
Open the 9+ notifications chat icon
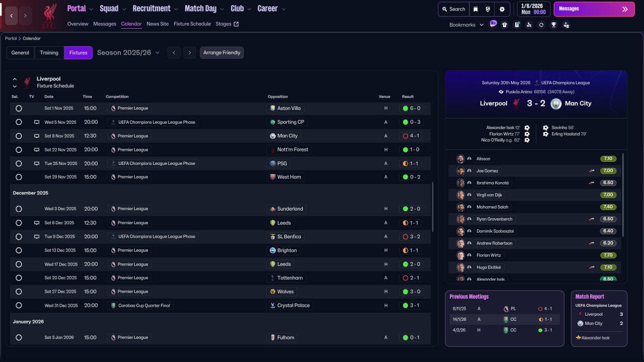tap(493, 24)
